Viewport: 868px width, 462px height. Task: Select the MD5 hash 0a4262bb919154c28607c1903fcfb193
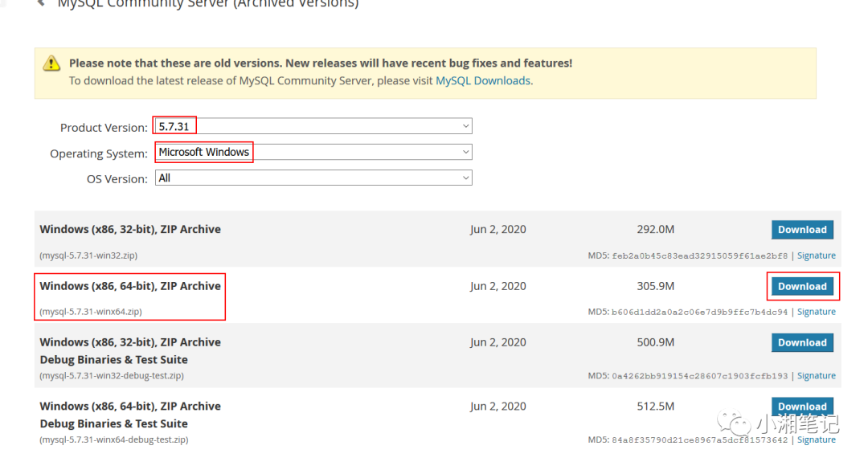(x=700, y=376)
